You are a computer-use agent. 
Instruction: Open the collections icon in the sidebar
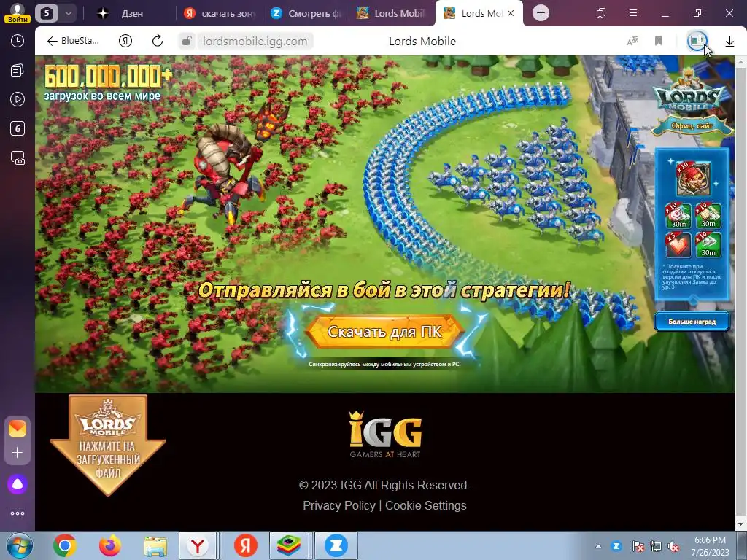(18, 71)
